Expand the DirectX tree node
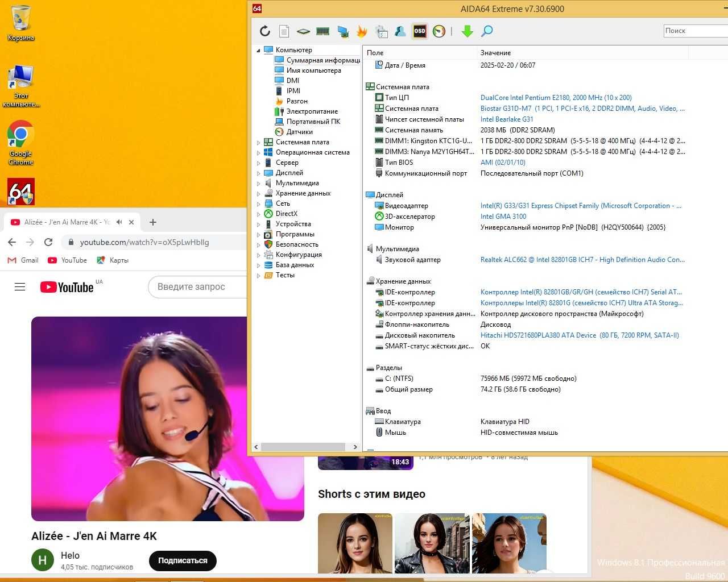The height and width of the screenshot is (582, 728). click(x=258, y=214)
